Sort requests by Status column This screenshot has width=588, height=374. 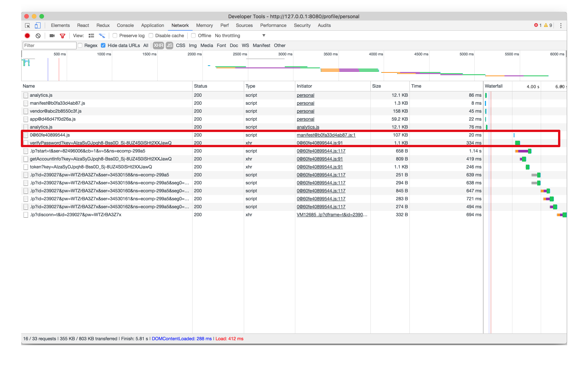point(218,86)
